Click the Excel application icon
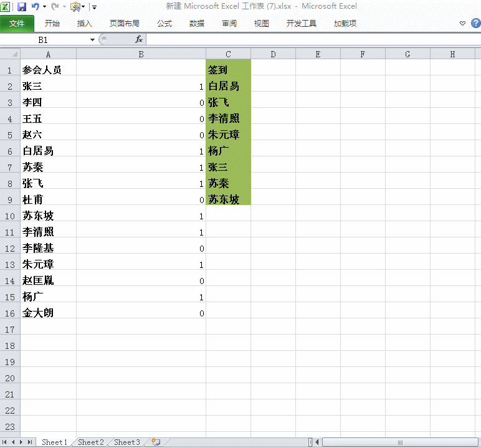Image resolution: width=481 pixels, height=448 pixels. click(x=5, y=6)
